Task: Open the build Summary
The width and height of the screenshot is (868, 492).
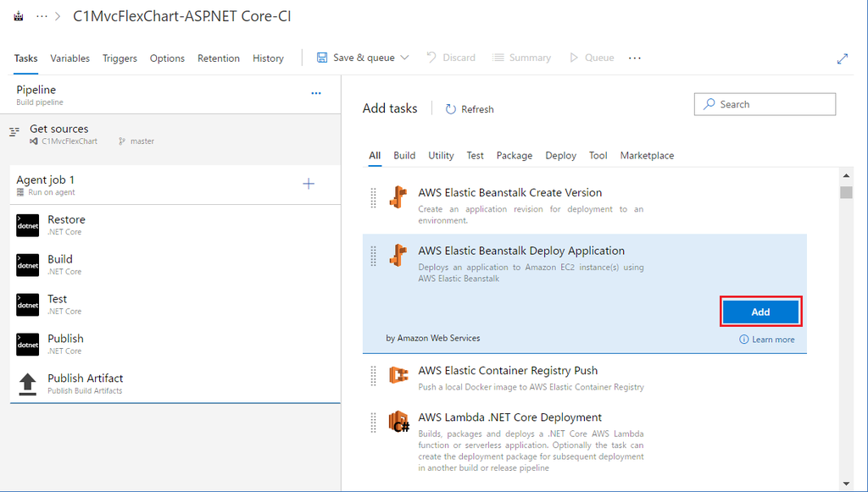Action: click(522, 58)
